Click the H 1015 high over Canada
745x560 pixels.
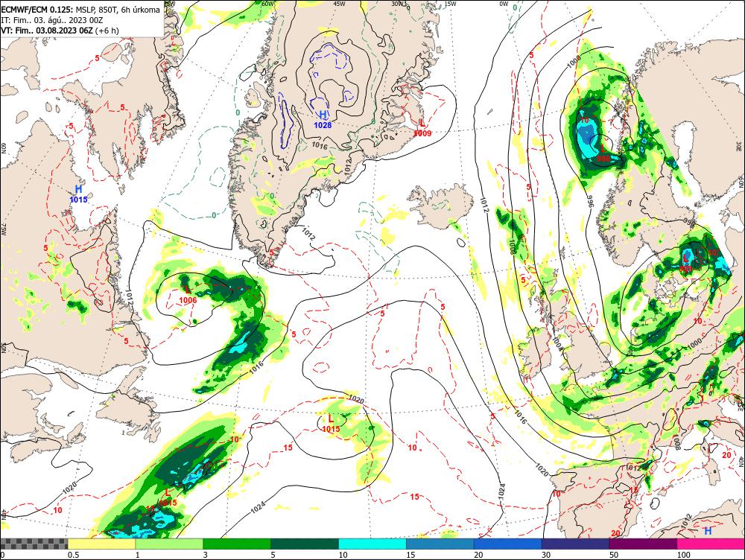(78, 194)
